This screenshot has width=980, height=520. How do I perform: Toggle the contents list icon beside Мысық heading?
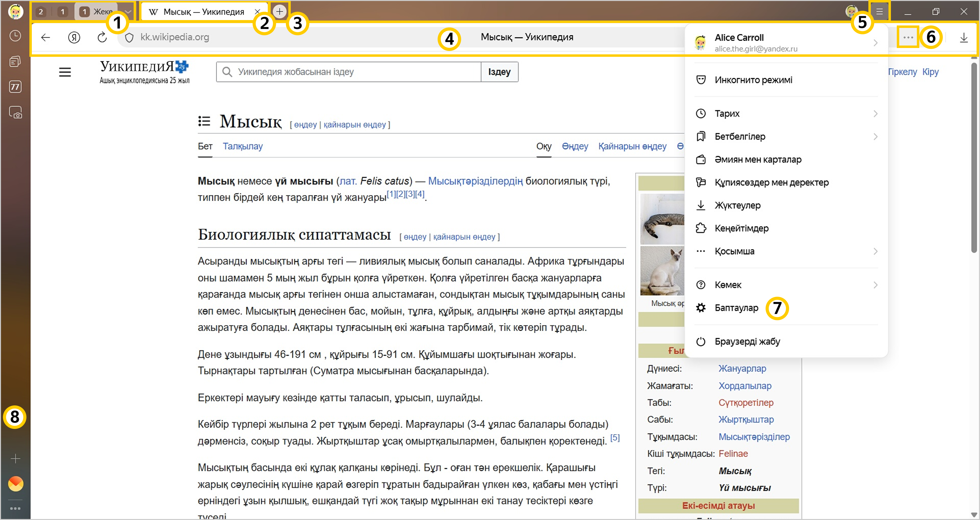coord(204,121)
